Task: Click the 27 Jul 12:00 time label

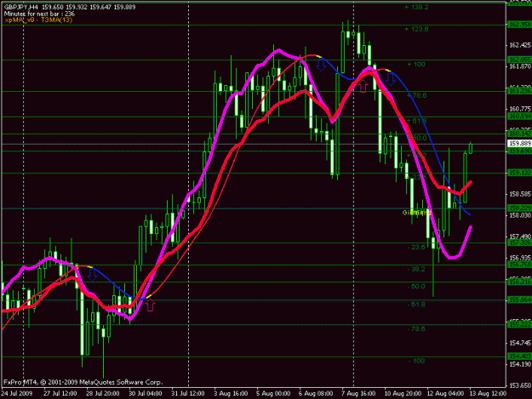Action: tap(60, 394)
